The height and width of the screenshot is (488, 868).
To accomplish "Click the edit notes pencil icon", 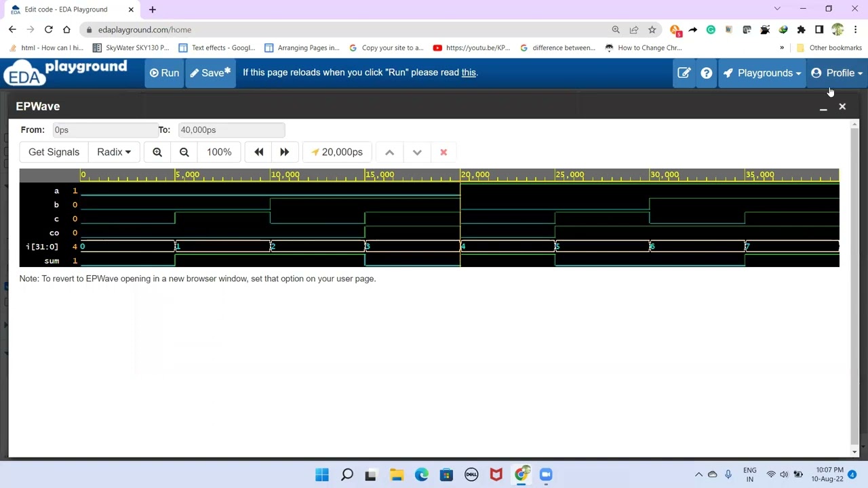I will click(x=684, y=73).
